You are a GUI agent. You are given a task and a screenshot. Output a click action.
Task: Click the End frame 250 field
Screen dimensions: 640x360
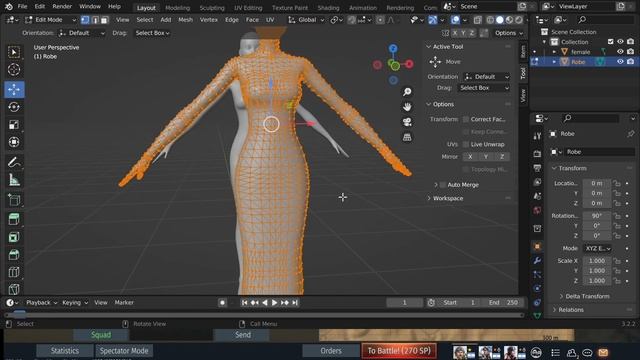coord(503,302)
